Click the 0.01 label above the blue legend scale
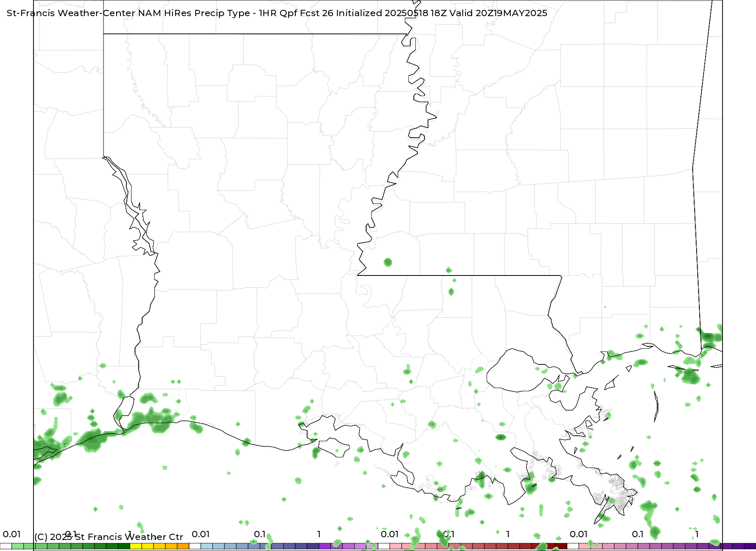756x551 pixels. coord(200,534)
